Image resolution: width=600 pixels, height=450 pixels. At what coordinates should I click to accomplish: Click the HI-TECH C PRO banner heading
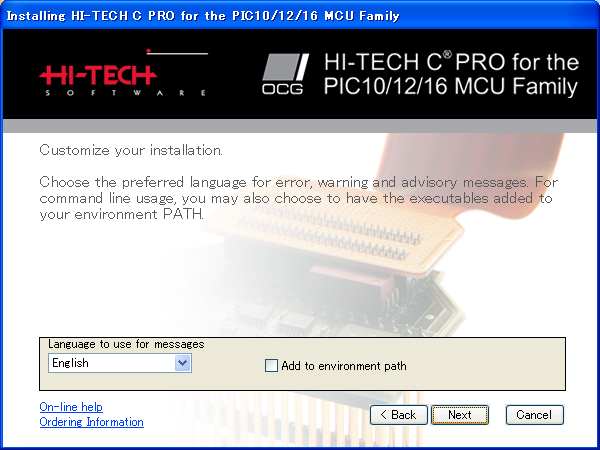point(451,74)
